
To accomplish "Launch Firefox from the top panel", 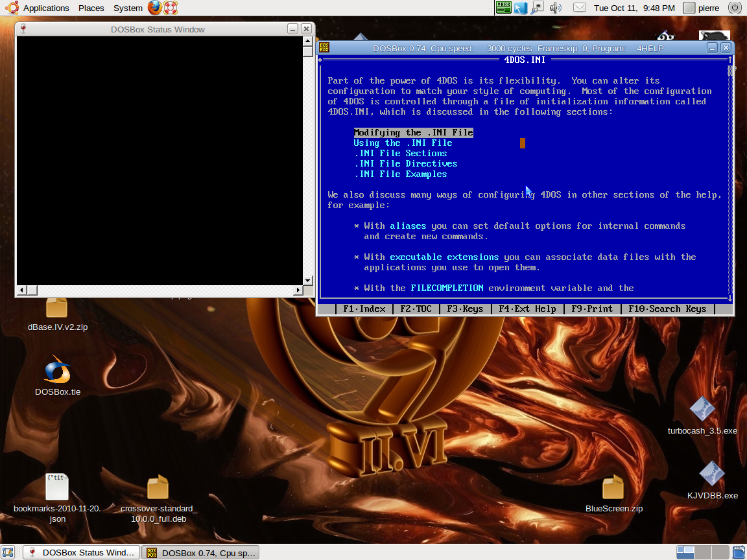I will click(x=155, y=8).
